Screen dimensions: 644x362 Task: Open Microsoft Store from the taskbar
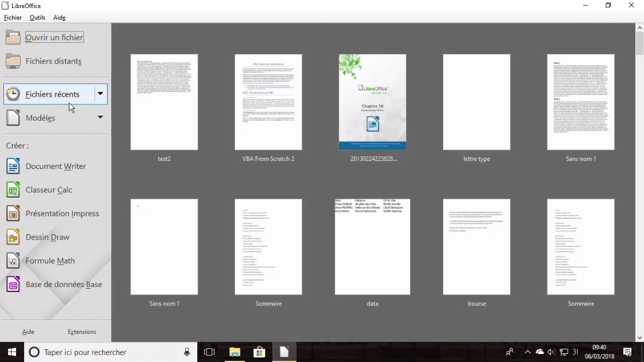pyautogui.click(x=259, y=352)
